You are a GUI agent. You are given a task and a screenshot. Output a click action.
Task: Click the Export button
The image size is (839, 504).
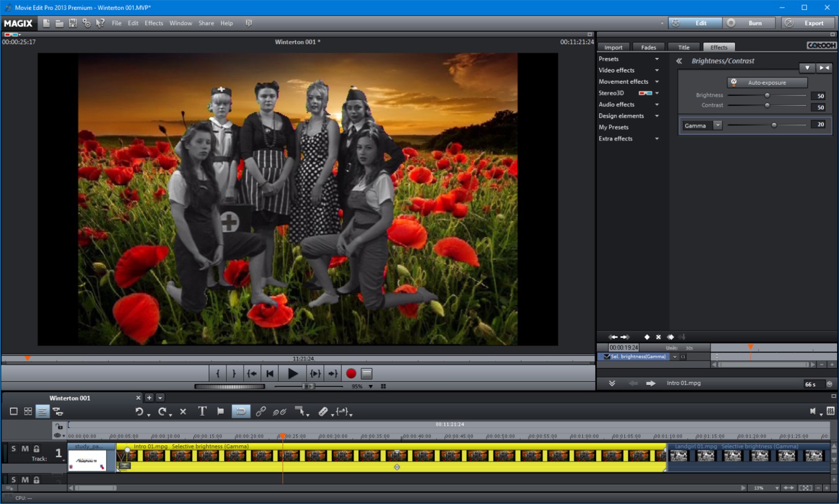(x=807, y=23)
